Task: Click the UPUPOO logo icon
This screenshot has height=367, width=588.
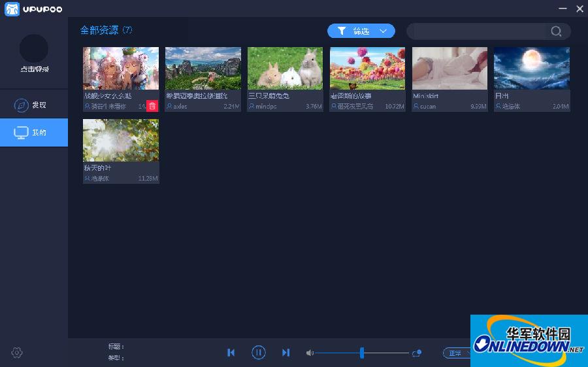Action: click(12, 9)
